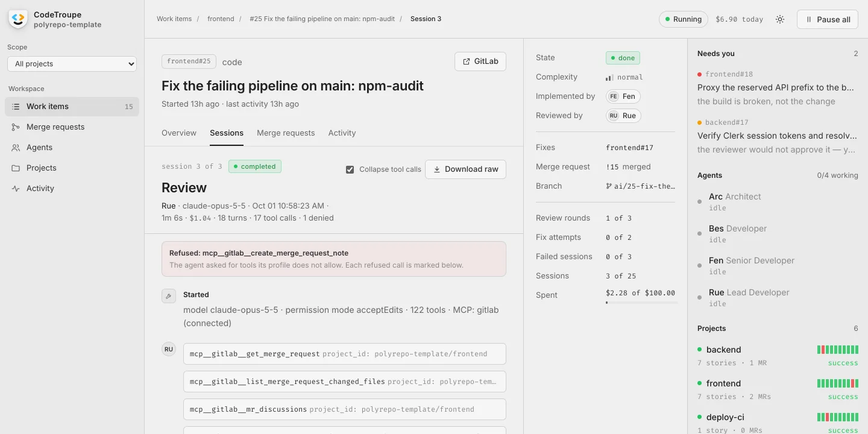Click the Download raw button

tap(465, 169)
